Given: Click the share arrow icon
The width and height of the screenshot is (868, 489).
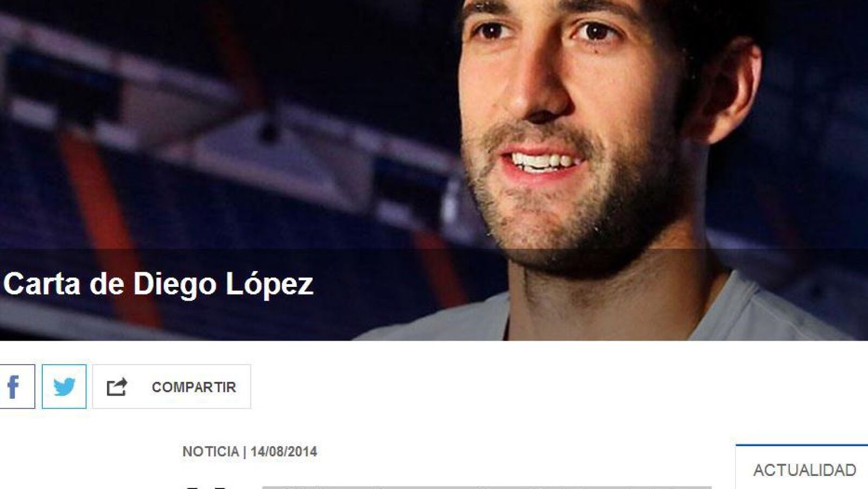Looking at the screenshot, I should (116, 387).
